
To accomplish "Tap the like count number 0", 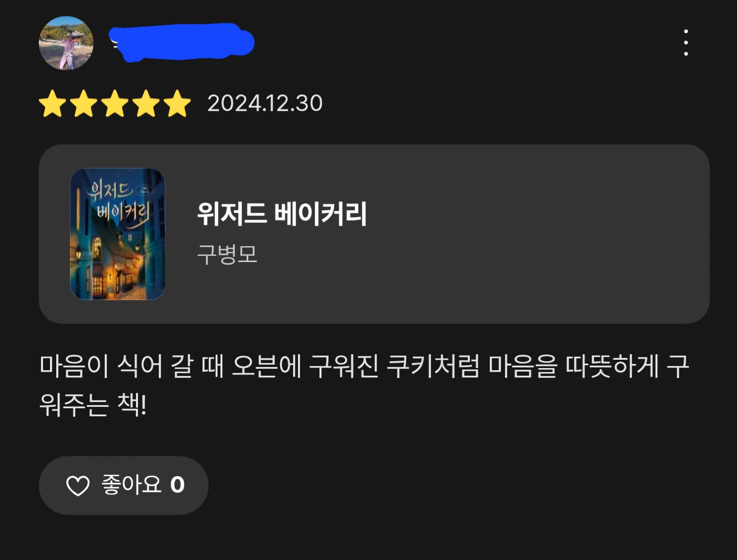I will tap(177, 485).
